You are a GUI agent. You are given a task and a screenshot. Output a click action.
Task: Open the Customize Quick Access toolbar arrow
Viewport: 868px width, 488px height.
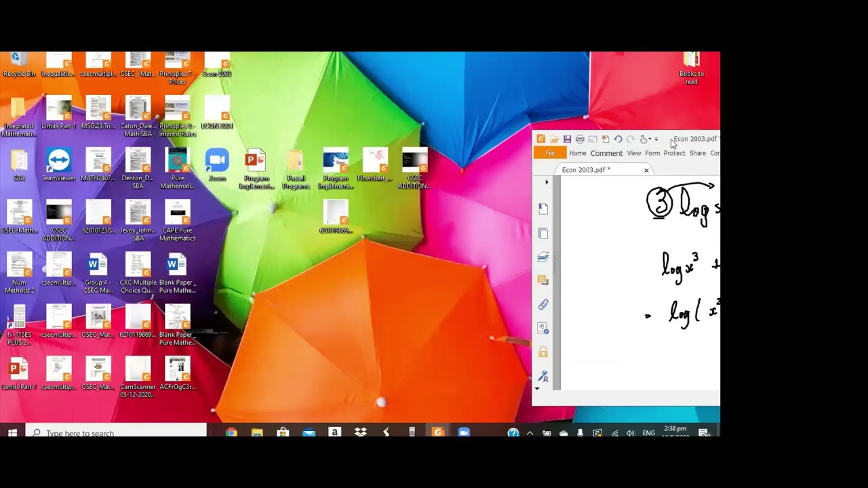[656, 139]
